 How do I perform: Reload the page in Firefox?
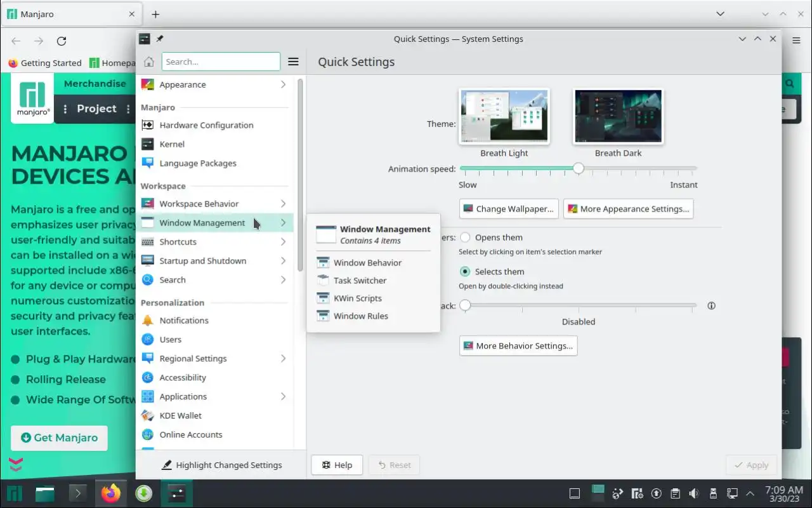click(62, 41)
